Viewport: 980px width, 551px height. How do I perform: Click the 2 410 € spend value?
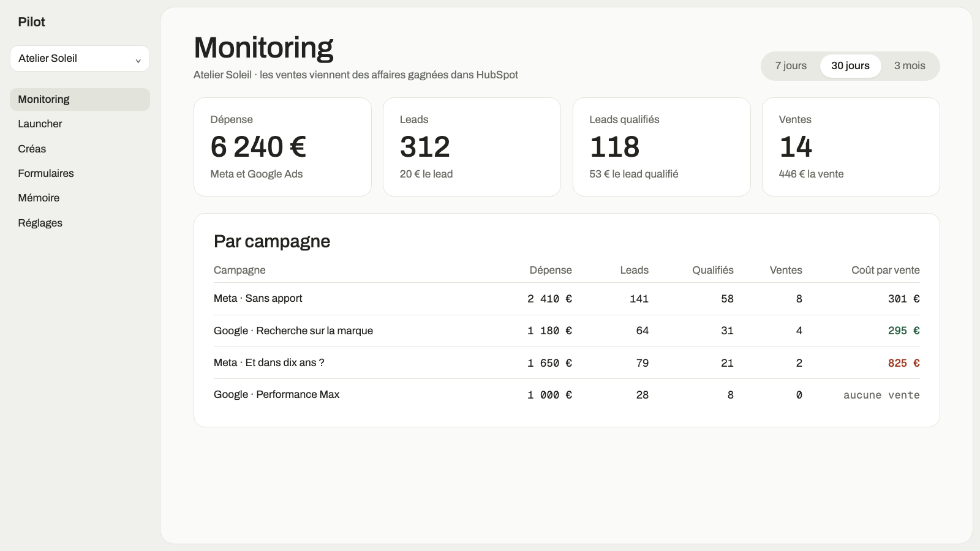(549, 299)
